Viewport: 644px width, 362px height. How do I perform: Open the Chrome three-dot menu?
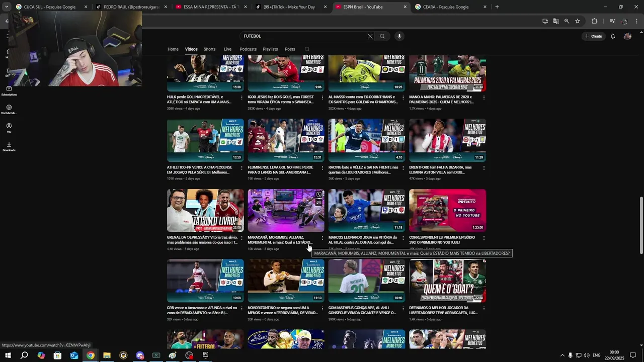tap(637, 21)
